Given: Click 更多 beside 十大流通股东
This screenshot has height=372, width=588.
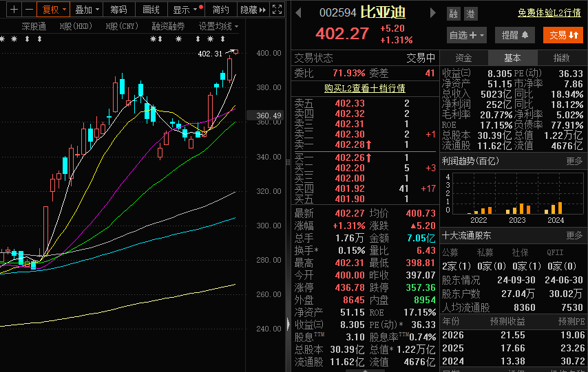Looking at the screenshot, I should [x=574, y=235].
